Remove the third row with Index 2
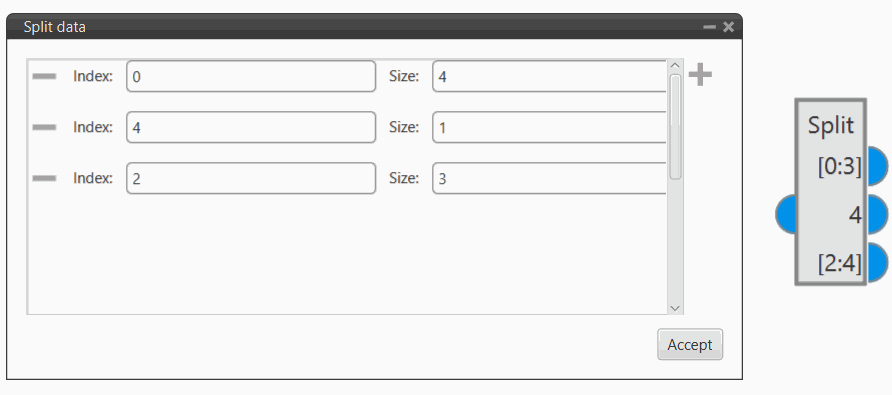 click(44, 178)
